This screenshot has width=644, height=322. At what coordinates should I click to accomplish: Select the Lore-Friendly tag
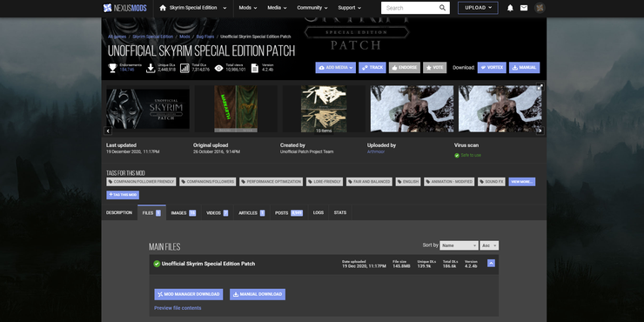[x=325, y=182]
